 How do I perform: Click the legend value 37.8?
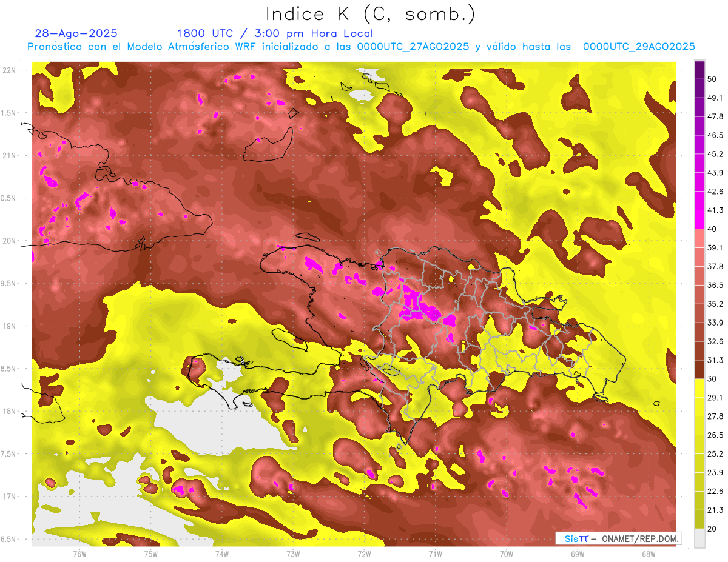point(715,266)
